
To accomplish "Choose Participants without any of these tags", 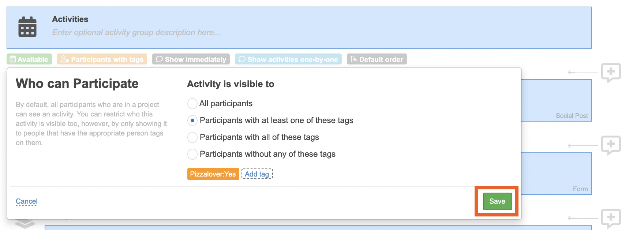I will tap(192, 154).
